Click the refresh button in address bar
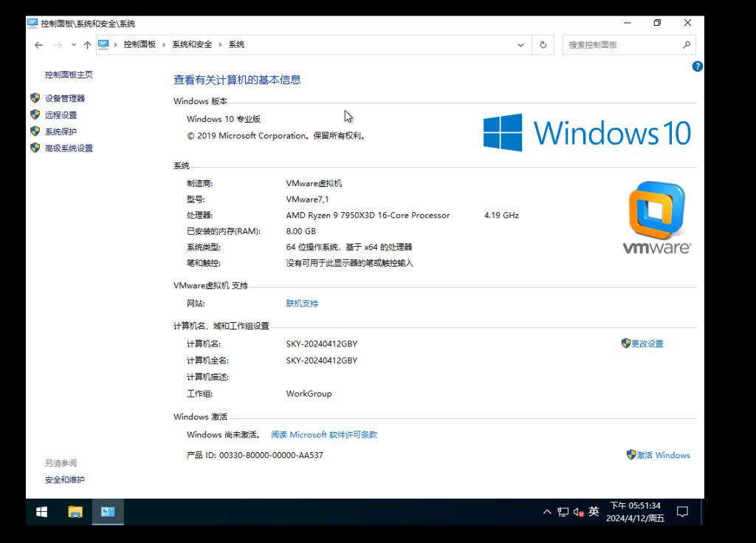The image size is (756, 543). click(x=543, y=45)
